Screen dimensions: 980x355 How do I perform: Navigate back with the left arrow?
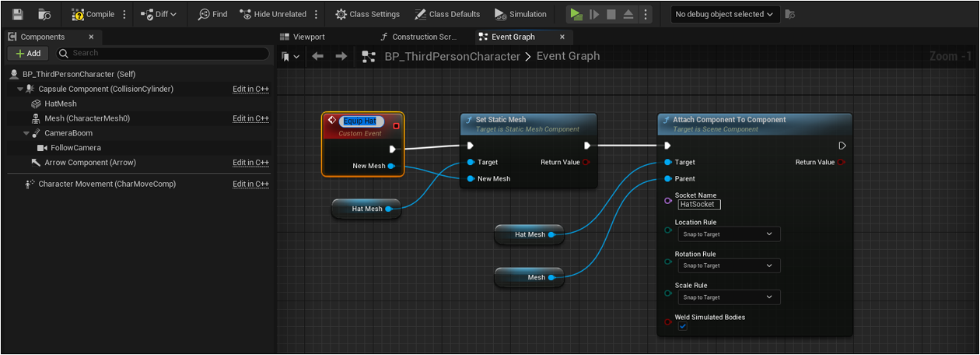[317, 56]
